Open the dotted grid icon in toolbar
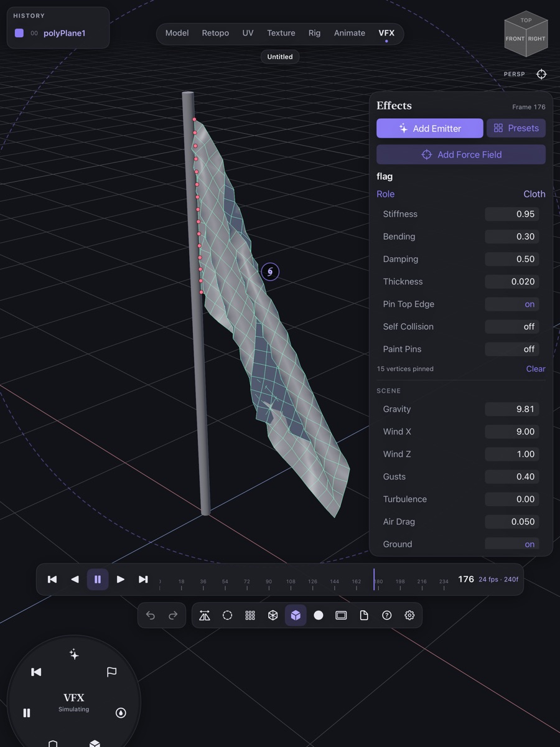Image resolution: width=560 pixels, height=747 pixels. [250, 615]
